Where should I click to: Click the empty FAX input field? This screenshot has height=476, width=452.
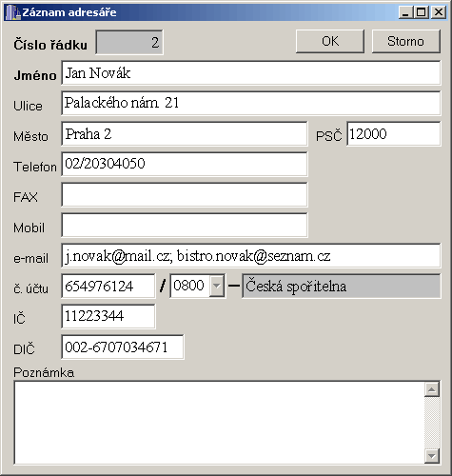point(185,194)
